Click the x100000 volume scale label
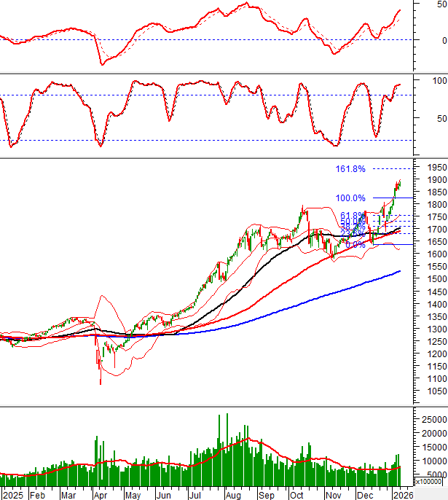This screenshot has height=500, width=448. (x=429, y=481)
